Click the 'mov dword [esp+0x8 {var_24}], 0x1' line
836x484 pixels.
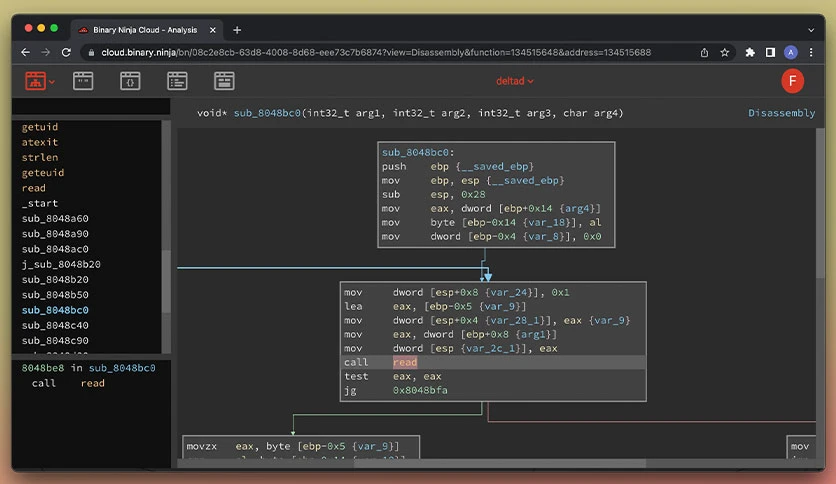tap(456, 293)
